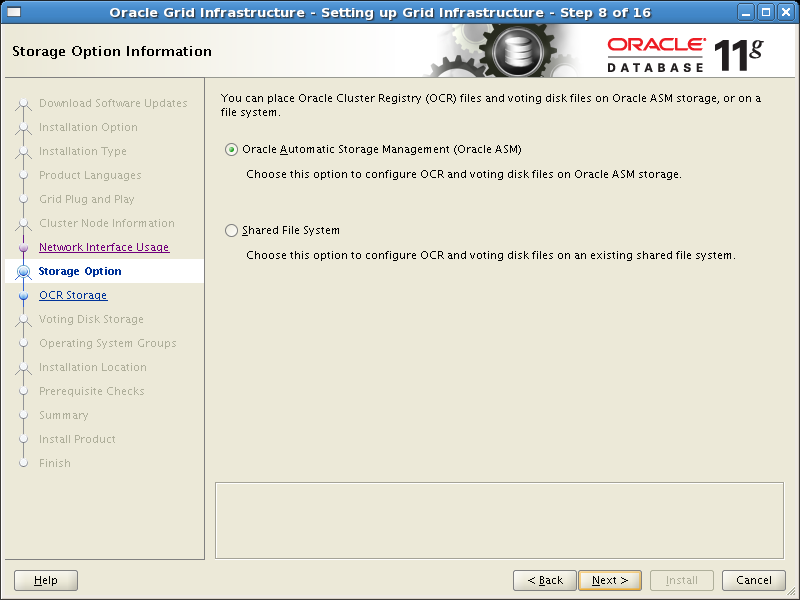Click the Storage Option Information heading

tap(112, 52)
